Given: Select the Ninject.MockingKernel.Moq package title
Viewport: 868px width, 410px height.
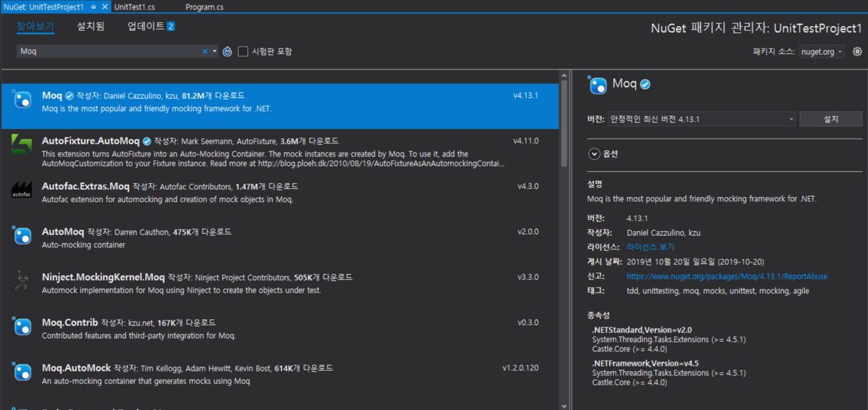Looking at the screenshot, I should (x=103, y=278).
